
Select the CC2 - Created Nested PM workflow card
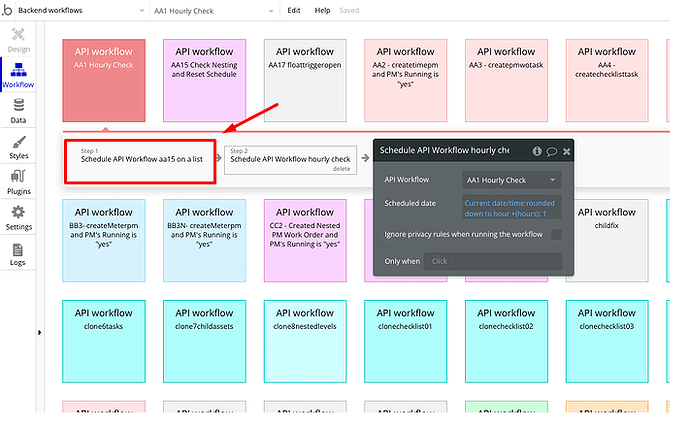[305, 240]
